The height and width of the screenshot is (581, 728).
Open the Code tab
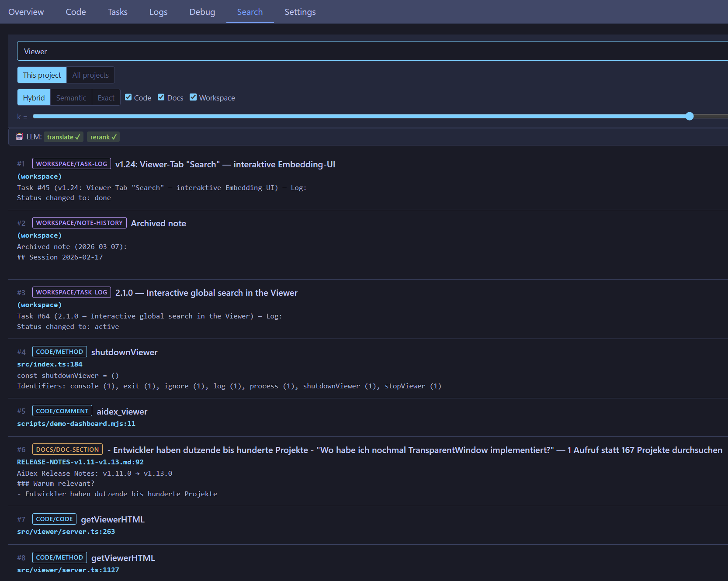tap(76, 12)
